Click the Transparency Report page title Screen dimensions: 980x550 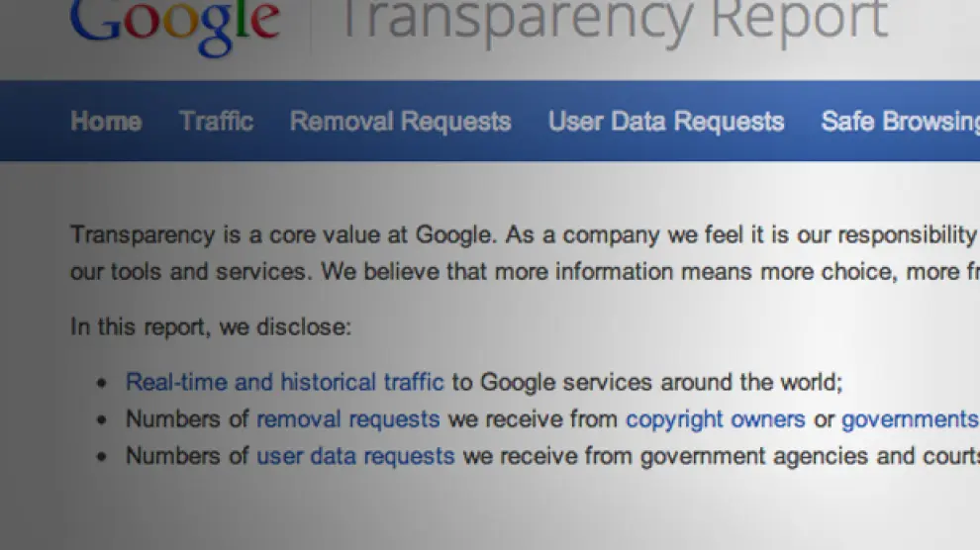point(614,22)
